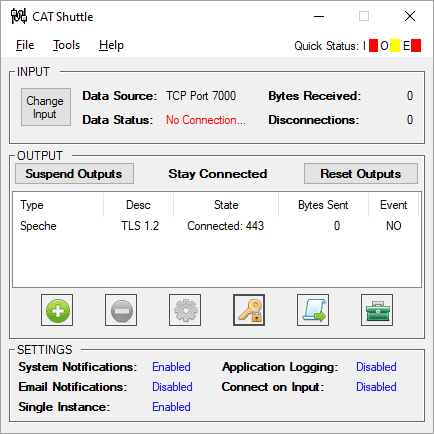Toggle Application Logging Disabled setting
The image size is (434, 434).
tap(376, 367)
